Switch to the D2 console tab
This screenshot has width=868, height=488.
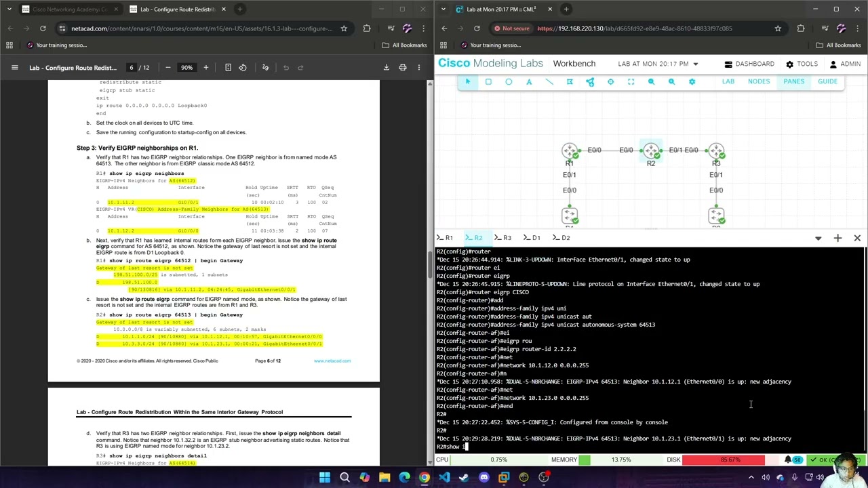point(561,238)
